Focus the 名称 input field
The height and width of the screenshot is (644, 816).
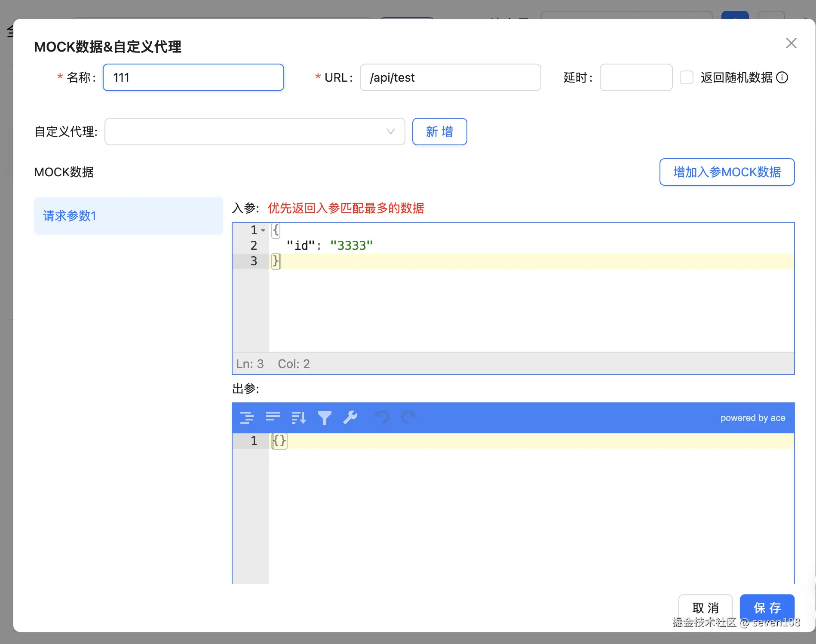(x=193, y=77)
